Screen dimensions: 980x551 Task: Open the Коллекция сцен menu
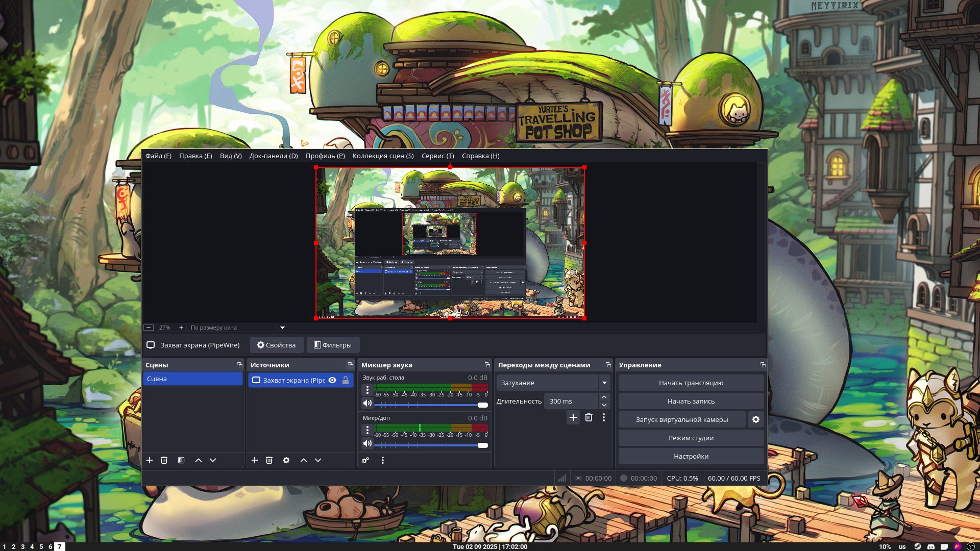383,156
